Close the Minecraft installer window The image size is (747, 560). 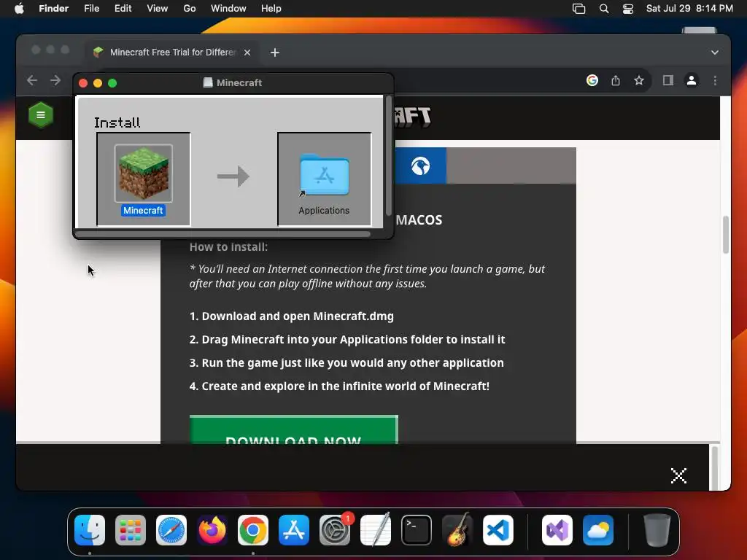(x=83, y=83)
